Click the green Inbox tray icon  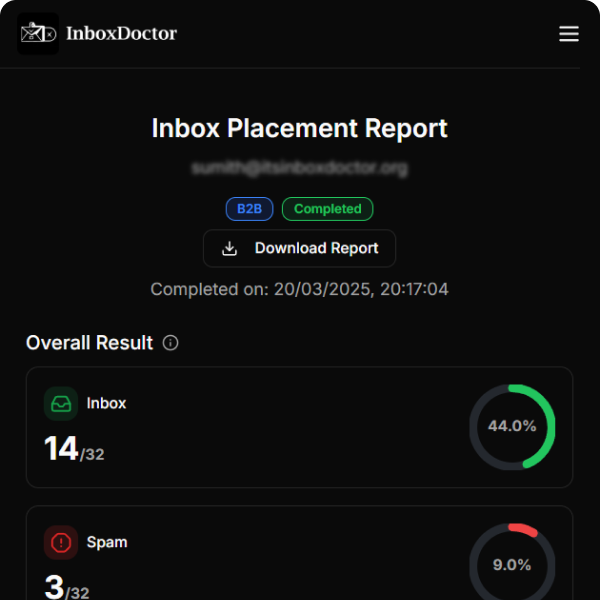[61, 404]
